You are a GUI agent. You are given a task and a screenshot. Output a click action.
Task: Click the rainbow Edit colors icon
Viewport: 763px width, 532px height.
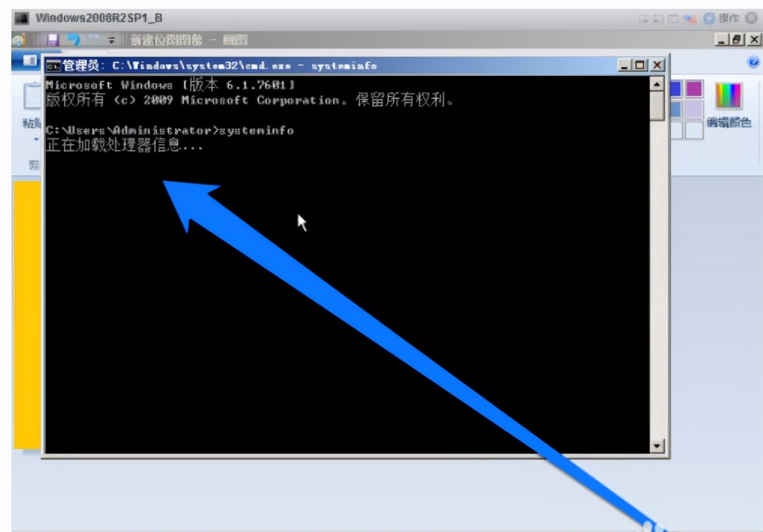coord(729,96)
